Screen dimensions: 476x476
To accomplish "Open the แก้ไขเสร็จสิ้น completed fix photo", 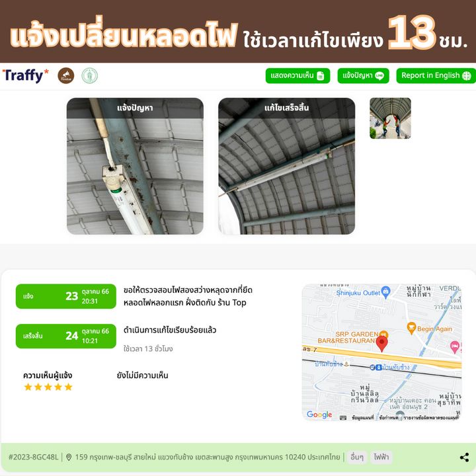I will 286,166.
